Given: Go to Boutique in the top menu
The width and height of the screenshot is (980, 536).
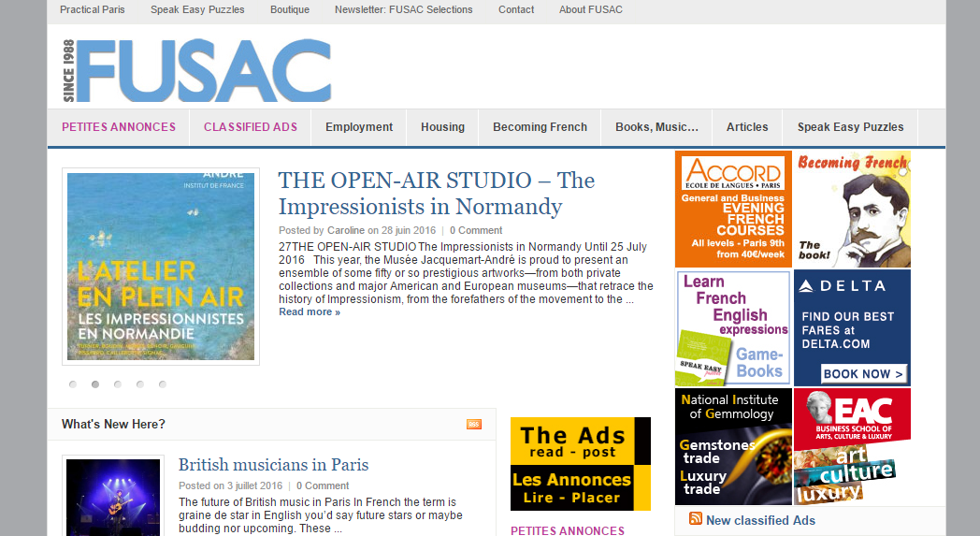Looking at the screenshot, I should [289, 10].
